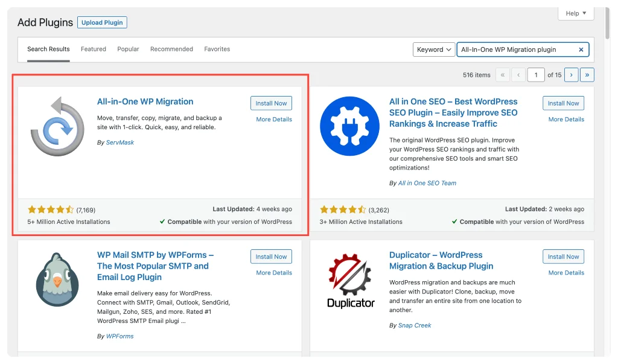The image size is (618, 364).
Task: Open More Details for Duplicator
Action: pyautogui.click(x=566, y=273)
